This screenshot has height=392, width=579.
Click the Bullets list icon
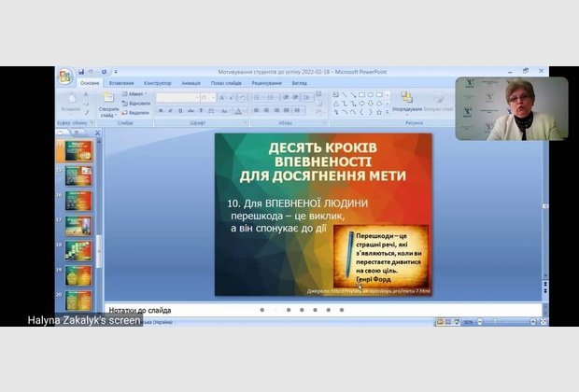258,97
